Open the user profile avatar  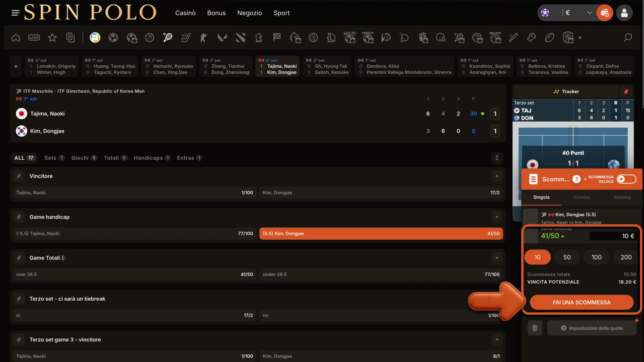[624, 13]
